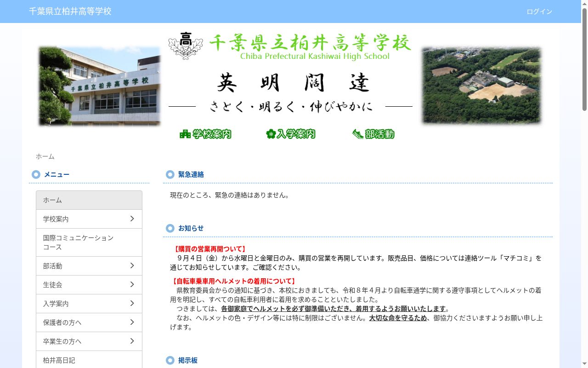The image size is (588, 368).
Task: Click the page vertical scrollbar thumb
Action: [x=584, y=60]
